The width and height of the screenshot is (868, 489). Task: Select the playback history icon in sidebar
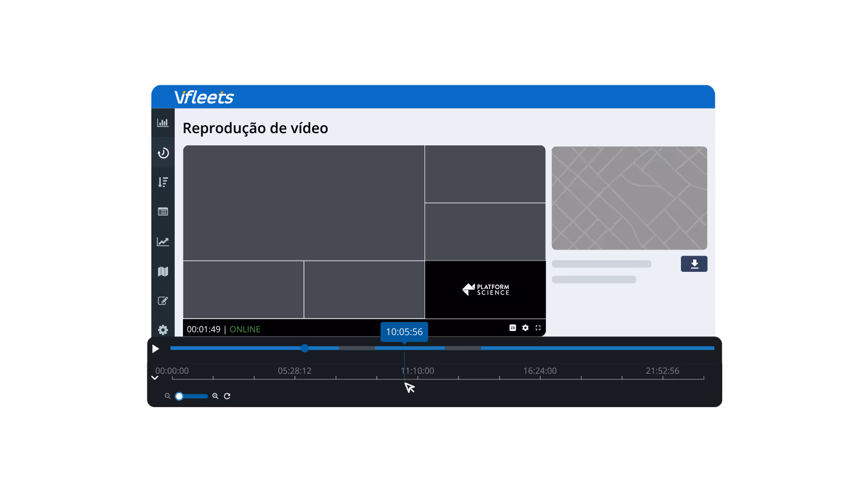point(162,153)
